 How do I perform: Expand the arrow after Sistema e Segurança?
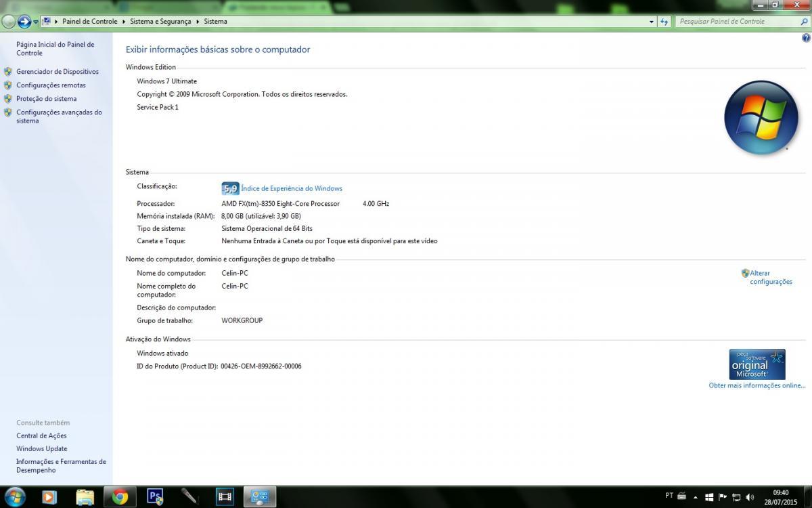point(198,22)
